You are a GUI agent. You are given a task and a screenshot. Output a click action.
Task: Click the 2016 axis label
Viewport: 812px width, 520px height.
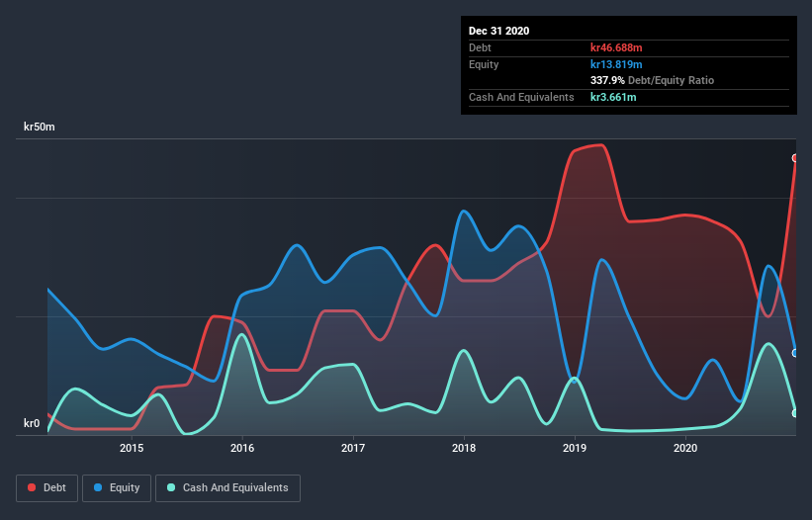click(x=242, y=448)
